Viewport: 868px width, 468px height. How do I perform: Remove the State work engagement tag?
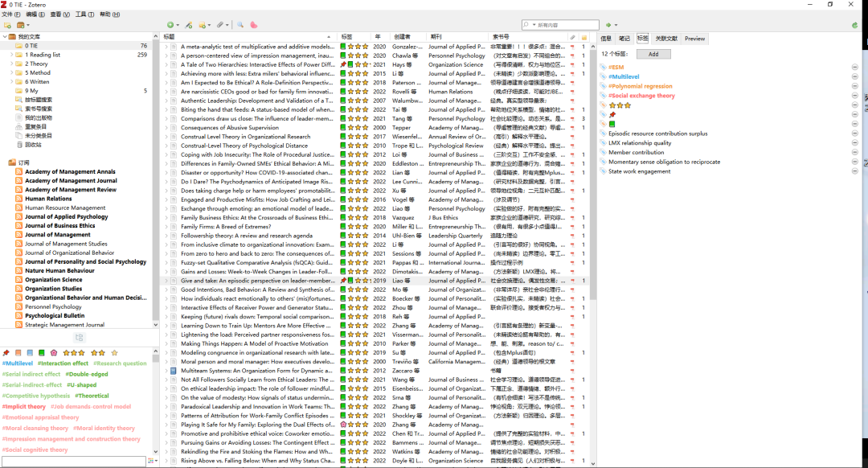854,171
